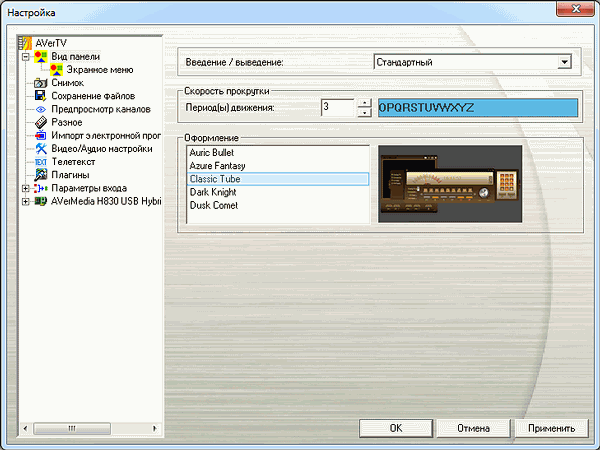
Task: Click the AVerMedia H830 device icon
Action: click(41, 201)
